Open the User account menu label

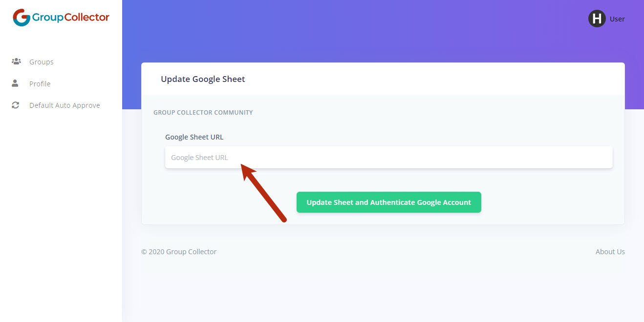pyautogui.click(x=617, y=19)
